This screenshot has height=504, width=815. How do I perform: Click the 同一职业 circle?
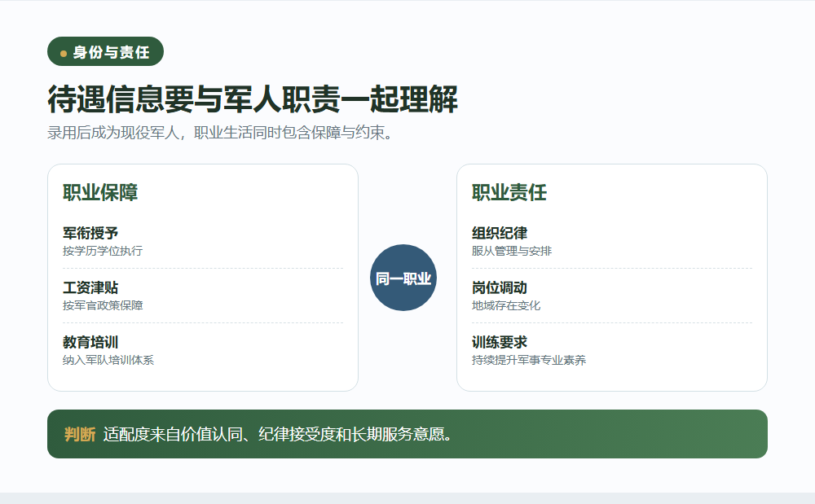[x=403, y=278]
